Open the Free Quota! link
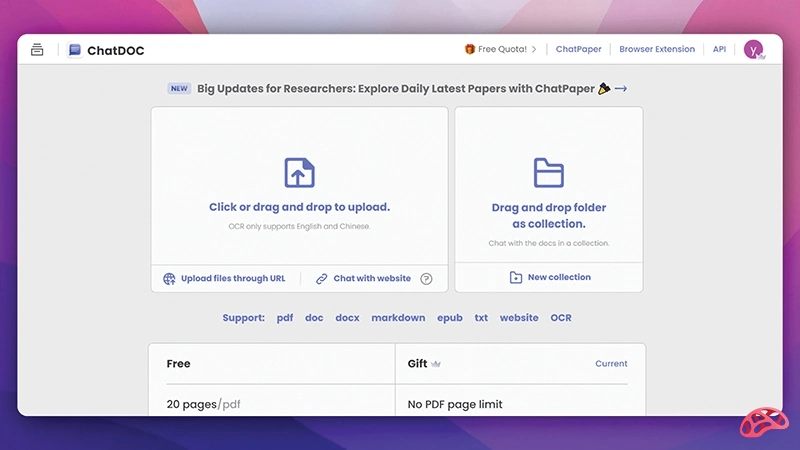The height and width of the screenshot is (450, 800). pyautogui.click(x=502, y=49)
